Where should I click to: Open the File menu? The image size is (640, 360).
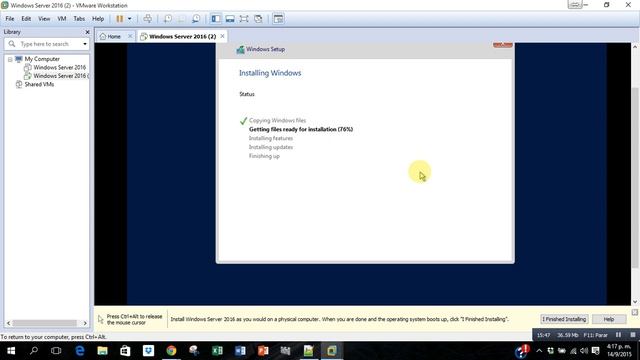[10, 19]
